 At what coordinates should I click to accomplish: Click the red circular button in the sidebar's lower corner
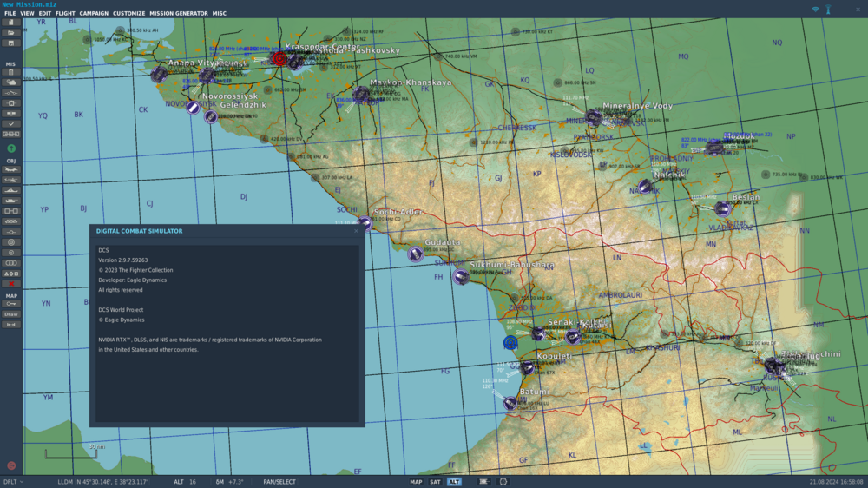(x=11, y=465)
